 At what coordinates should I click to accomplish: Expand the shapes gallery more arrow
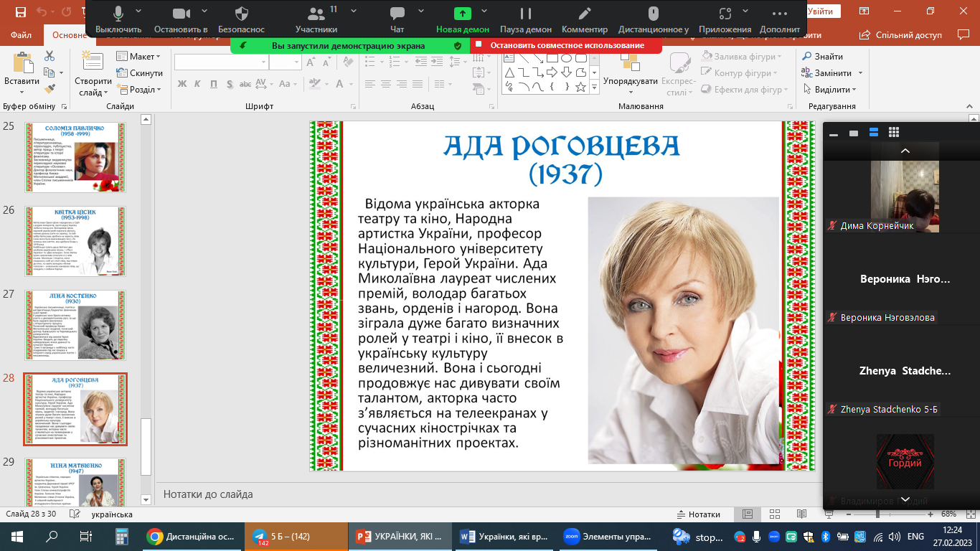(x=594, y=88)
